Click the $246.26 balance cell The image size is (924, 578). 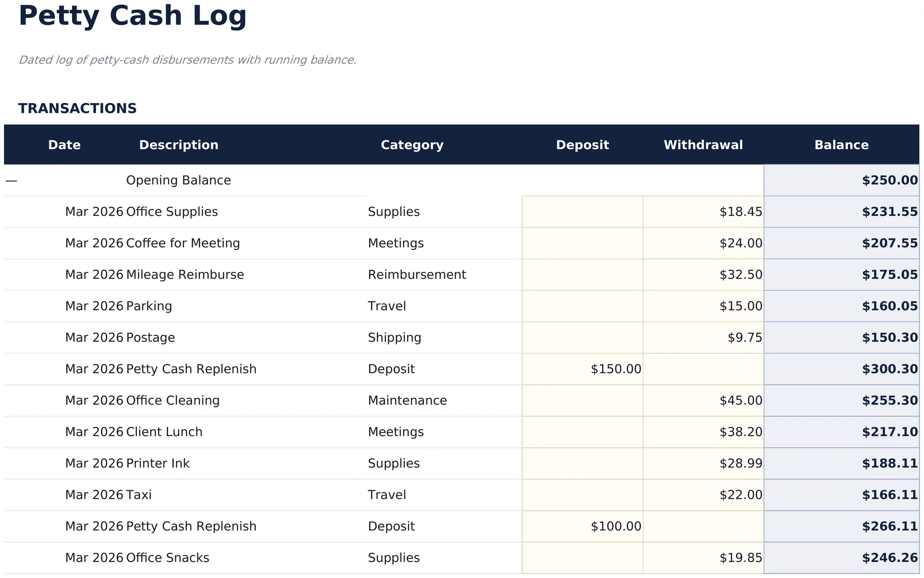pyautogui.click(x=842, y=558)
